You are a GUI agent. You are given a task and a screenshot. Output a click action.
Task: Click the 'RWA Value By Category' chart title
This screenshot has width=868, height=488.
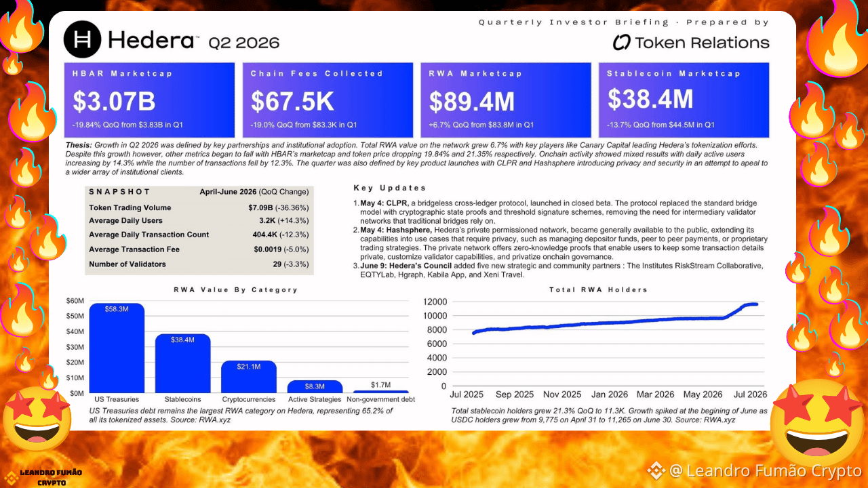(235, 289)
